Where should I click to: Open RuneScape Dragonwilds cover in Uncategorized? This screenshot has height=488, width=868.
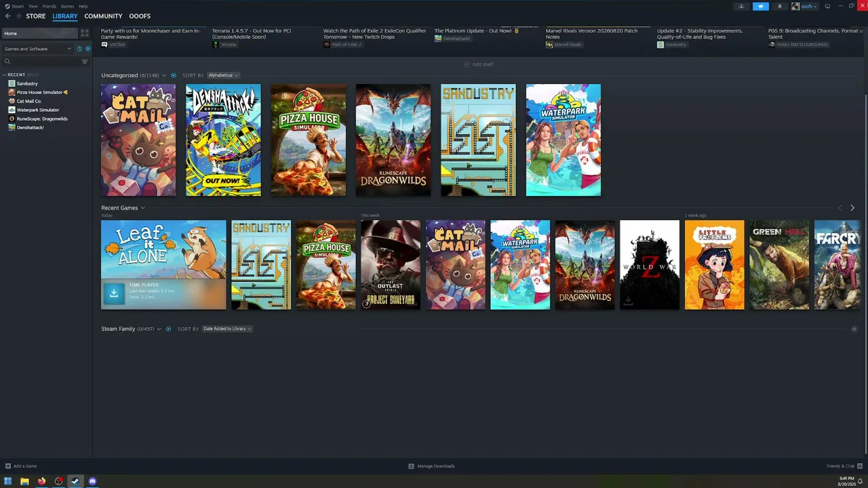[393, 140]
